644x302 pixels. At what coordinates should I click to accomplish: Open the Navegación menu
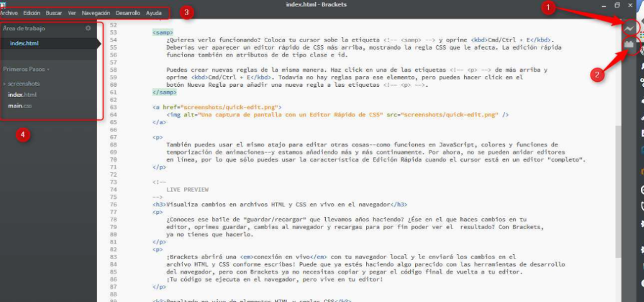point(96,13)
